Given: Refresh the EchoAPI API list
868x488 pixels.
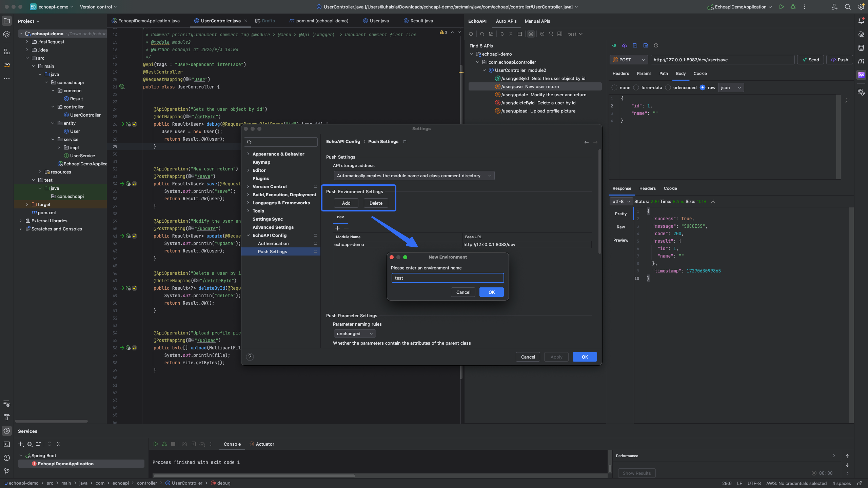Looking at the screenshot, I should [471, 34].
